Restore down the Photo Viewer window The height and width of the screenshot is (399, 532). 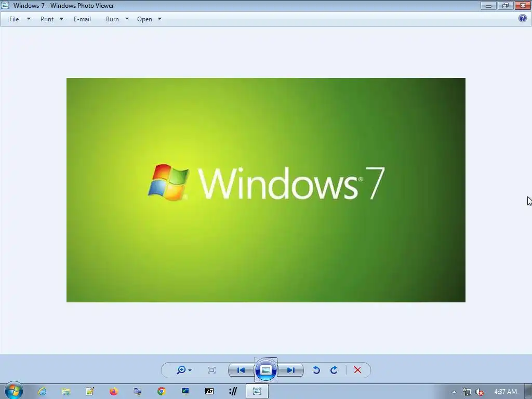(505, 5)
